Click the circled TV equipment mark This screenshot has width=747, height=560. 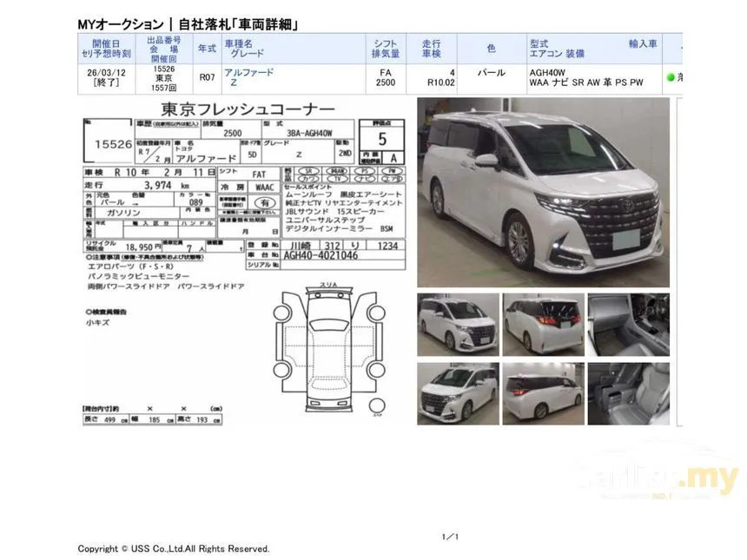[x=337, y=179]
